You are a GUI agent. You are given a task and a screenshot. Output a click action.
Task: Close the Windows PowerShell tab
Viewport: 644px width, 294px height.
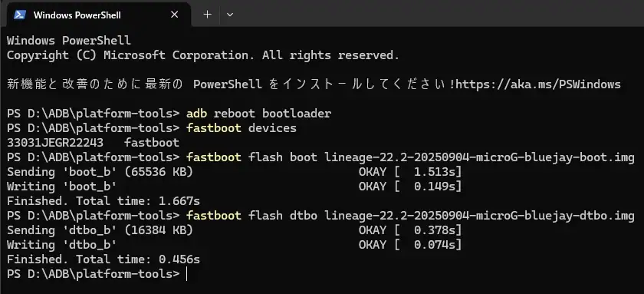[175, 15]
